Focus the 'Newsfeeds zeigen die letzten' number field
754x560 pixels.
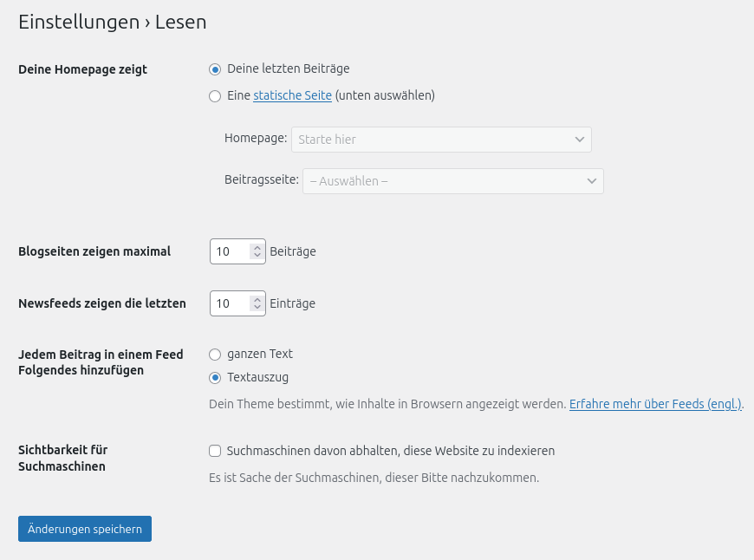229,303
